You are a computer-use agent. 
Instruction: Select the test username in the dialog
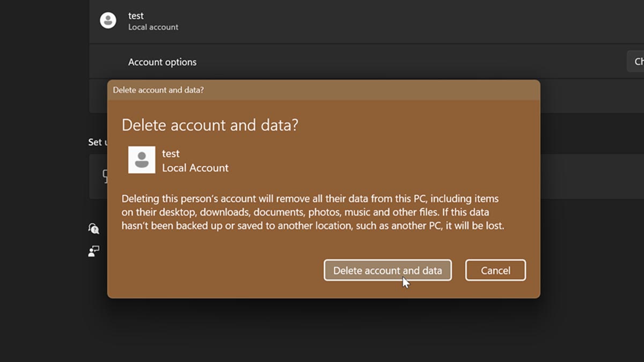[x=171, y=153]
